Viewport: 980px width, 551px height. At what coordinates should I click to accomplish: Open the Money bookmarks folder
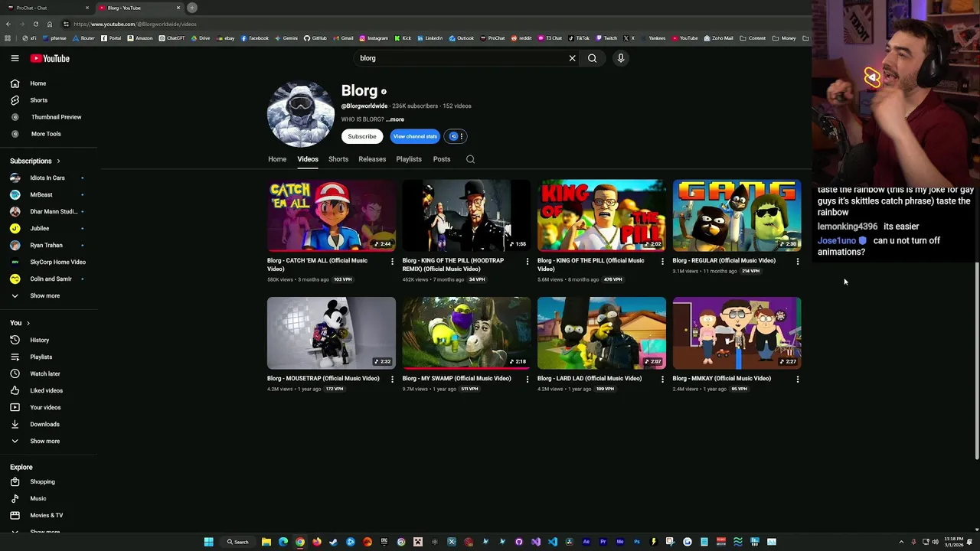pyautogui.click(x=784, y=38)
